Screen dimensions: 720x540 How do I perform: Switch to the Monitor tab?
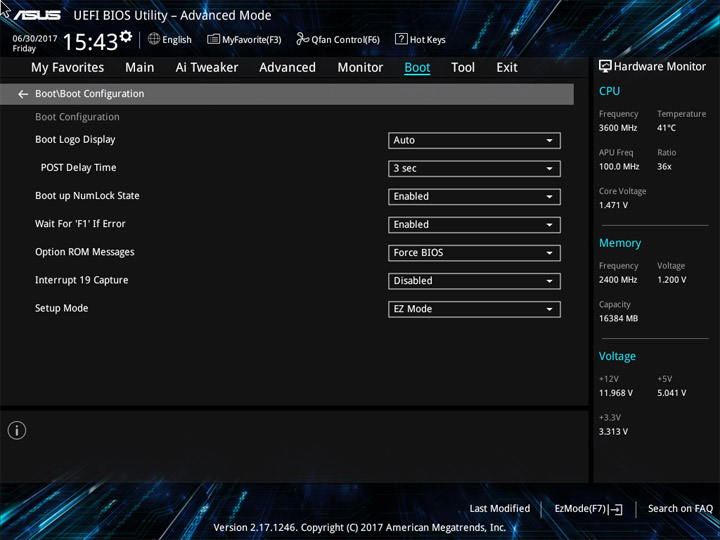[360, 68]
